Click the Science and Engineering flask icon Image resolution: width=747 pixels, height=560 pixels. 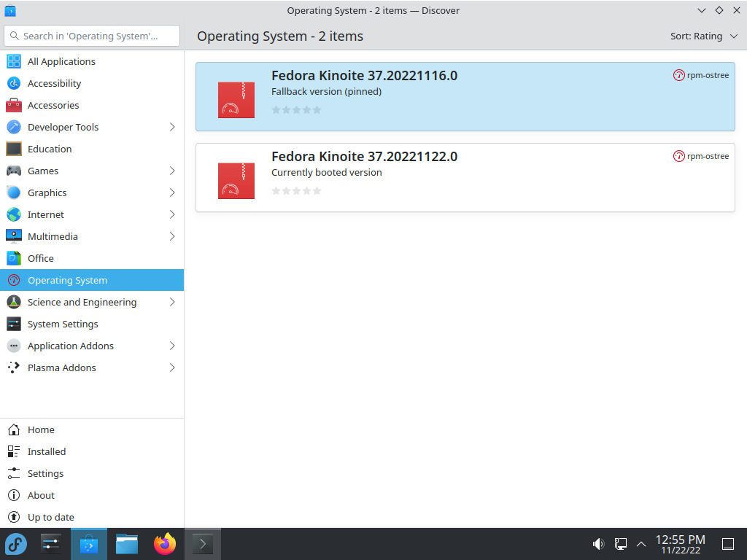[x=14, y=303]
